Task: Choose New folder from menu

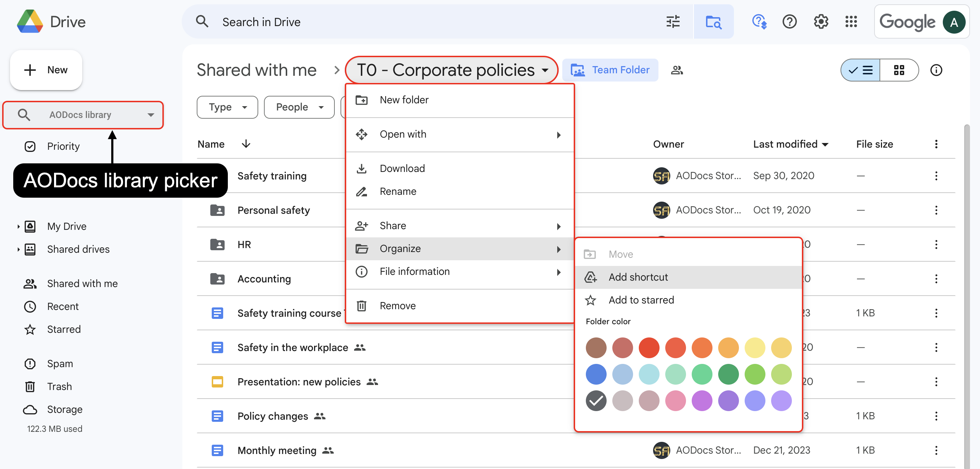Action: [x=459, y=100]
